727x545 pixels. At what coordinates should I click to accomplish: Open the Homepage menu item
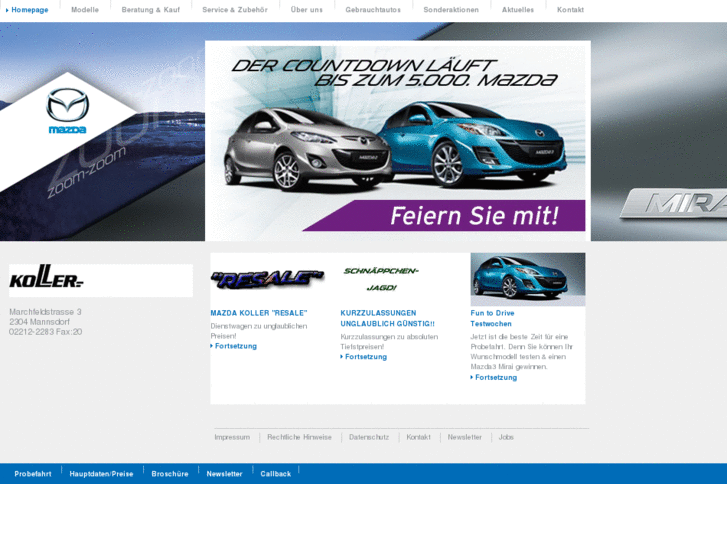tap(30, 10)
